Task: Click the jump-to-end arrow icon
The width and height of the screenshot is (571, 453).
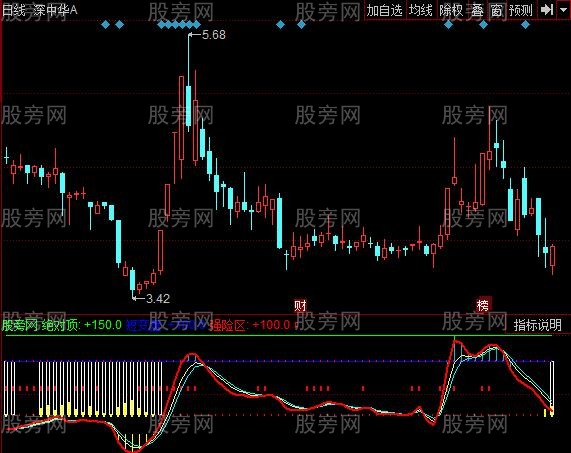Action: (547, 10)
